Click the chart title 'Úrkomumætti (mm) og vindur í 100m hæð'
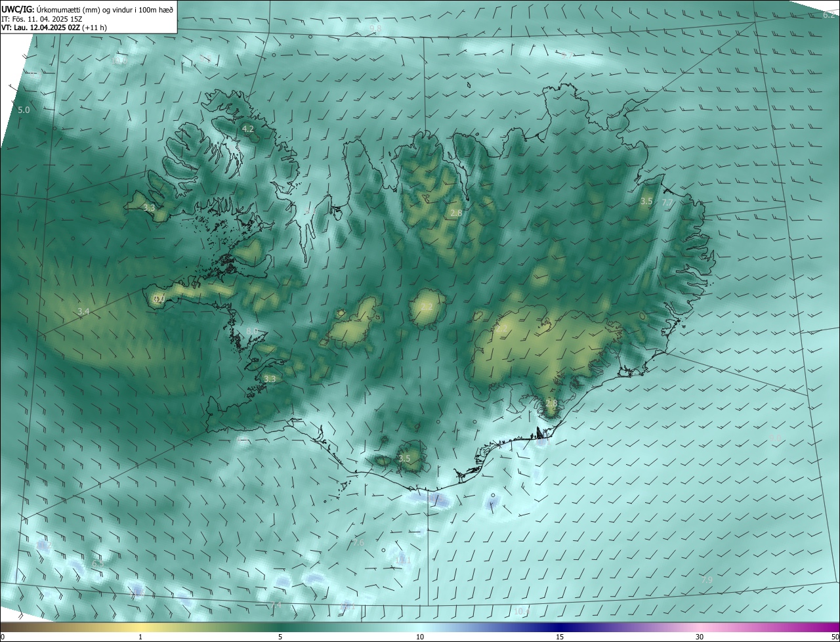The height and width of the screenshot is (642, 840). coord(106,9)
